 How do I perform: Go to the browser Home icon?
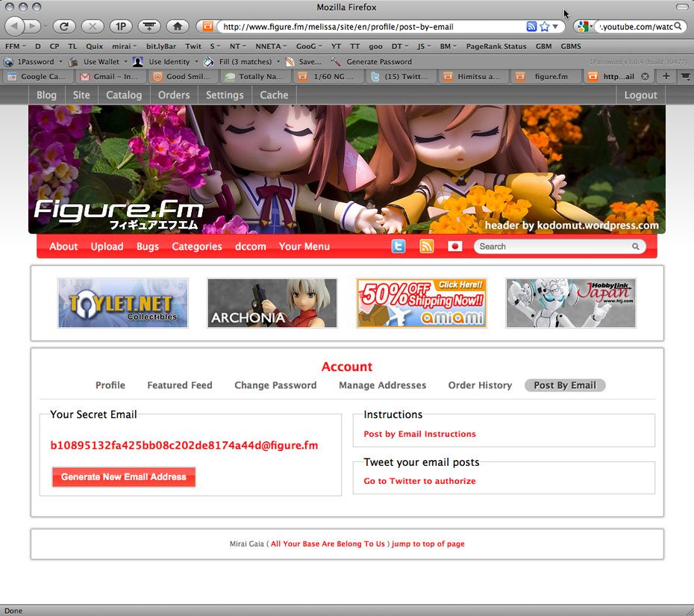pos(178,26)
